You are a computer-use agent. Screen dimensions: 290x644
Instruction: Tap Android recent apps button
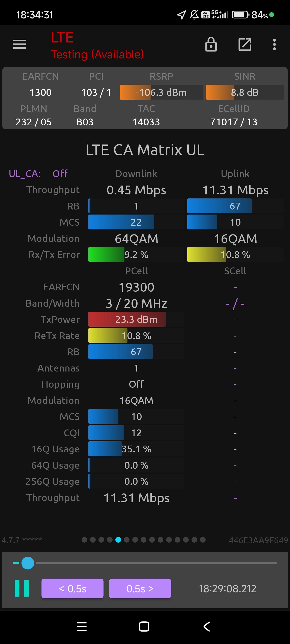[x=82, y=626]
